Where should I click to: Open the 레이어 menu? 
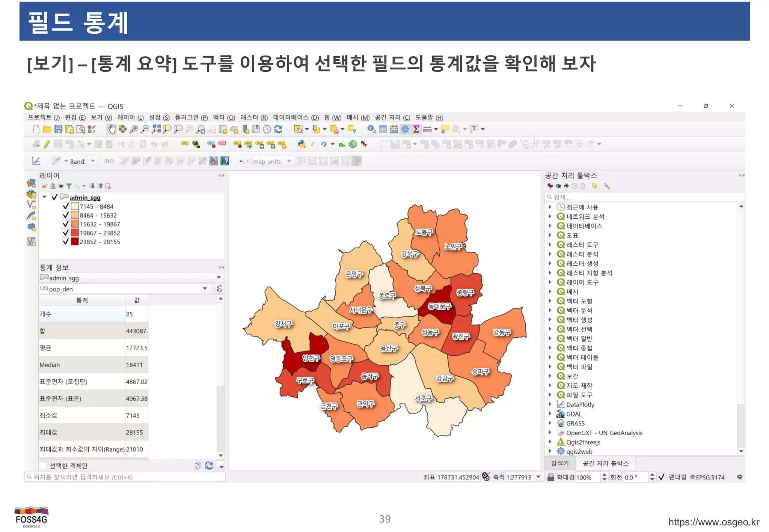[x=130, y=117]
